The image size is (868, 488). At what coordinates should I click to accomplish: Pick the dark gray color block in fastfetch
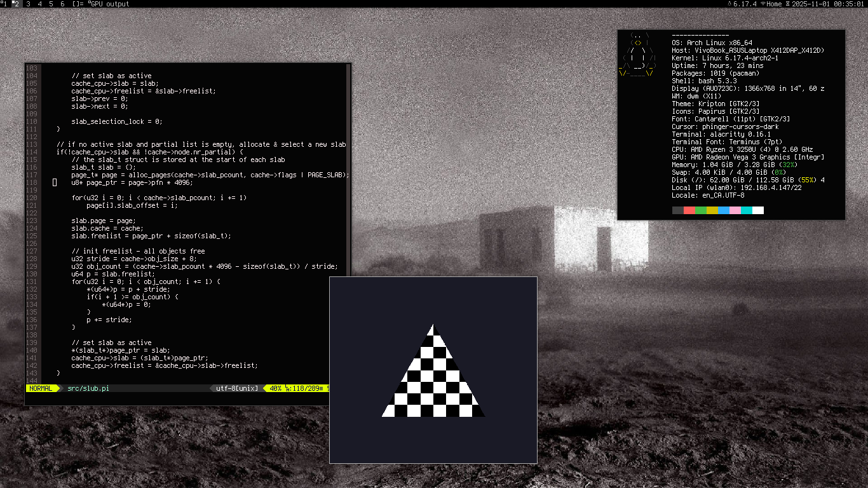pos(678,210)
